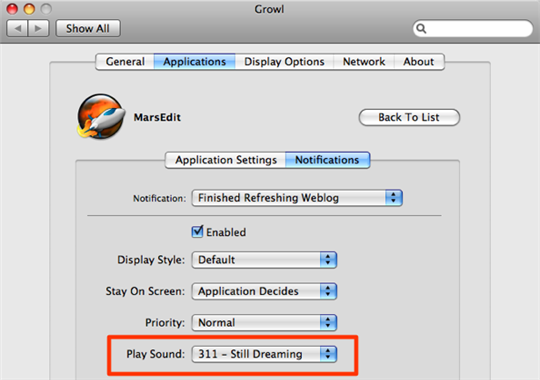
Task: Switch to the Network tab
Action: tap(364, 62)
